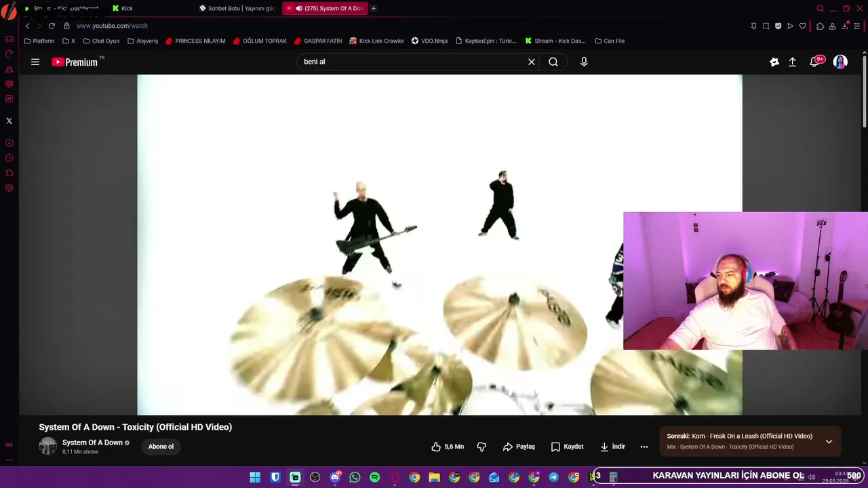Open the YouTube account avatar menu
The width and height of the screenshot is (868, 488).
coord(840,62)
